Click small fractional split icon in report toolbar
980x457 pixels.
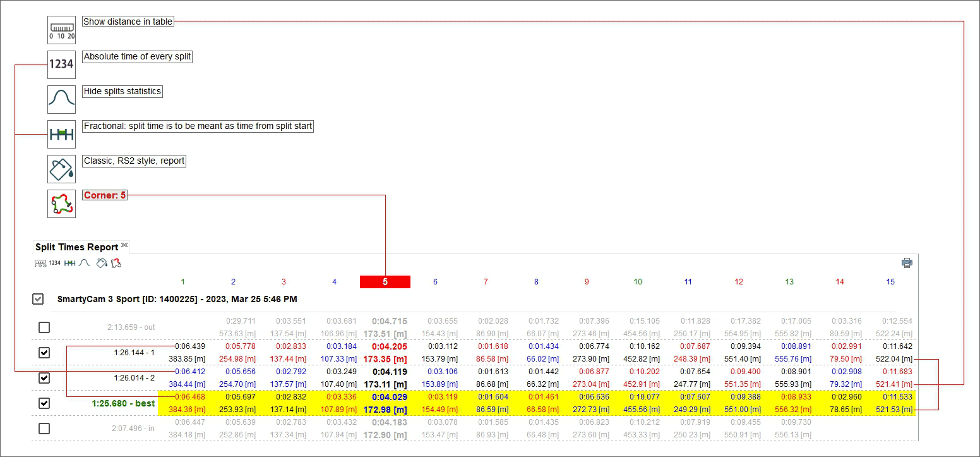(x=70, y=263)
